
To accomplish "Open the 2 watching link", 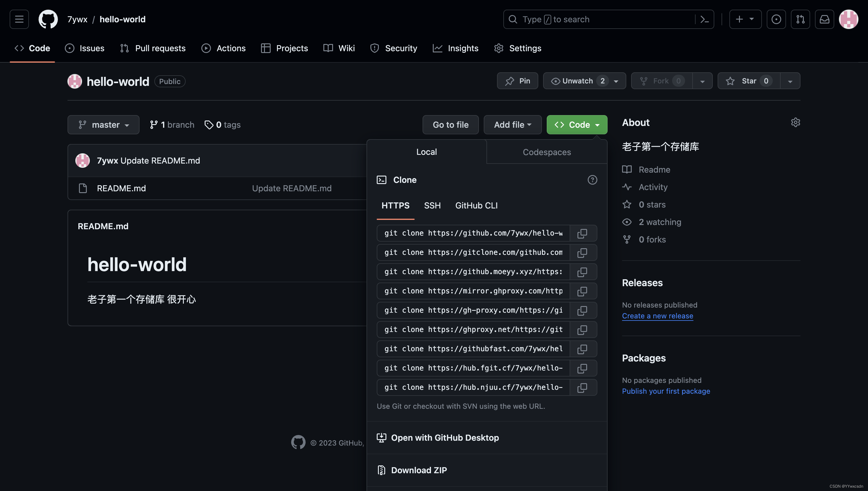I will click(660, 222).
